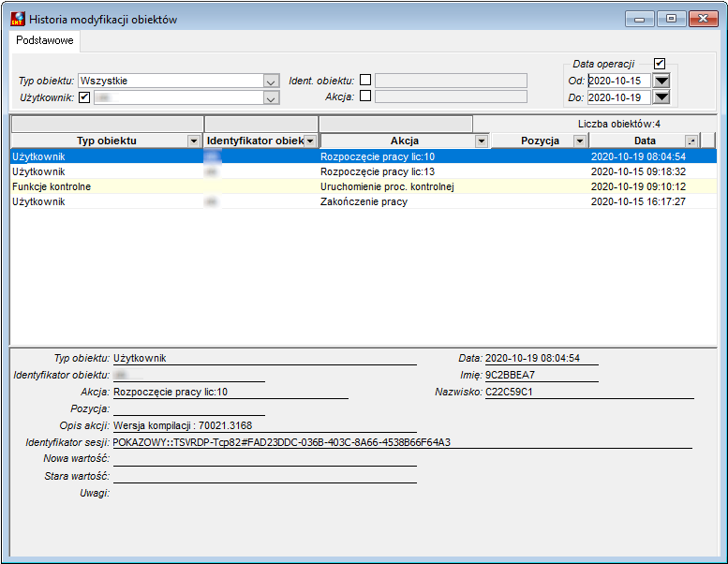This screenshot has width=728, height=564.
Task: Enable the Ident. obiektu checkbox
Action: pyautogui.click(x=365, y=80)
